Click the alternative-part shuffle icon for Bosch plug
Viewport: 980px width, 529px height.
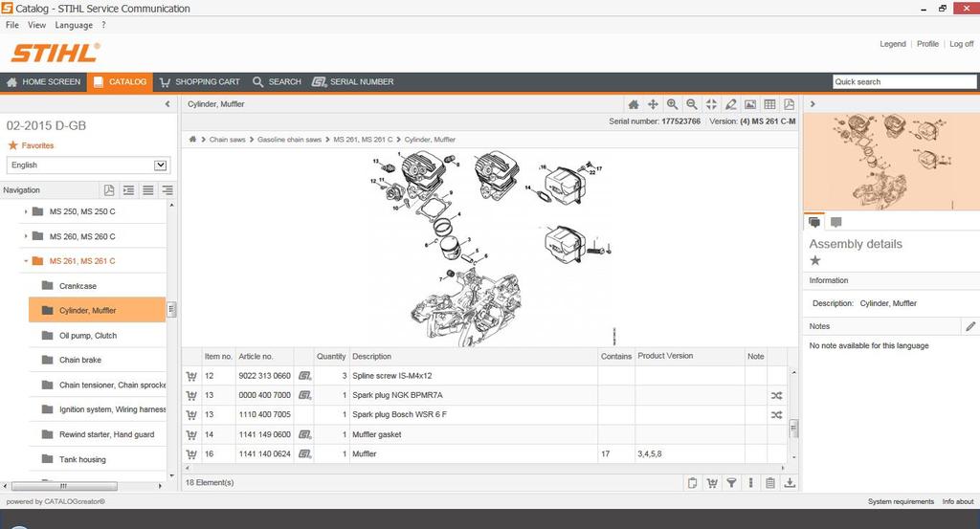coord(776,415)
